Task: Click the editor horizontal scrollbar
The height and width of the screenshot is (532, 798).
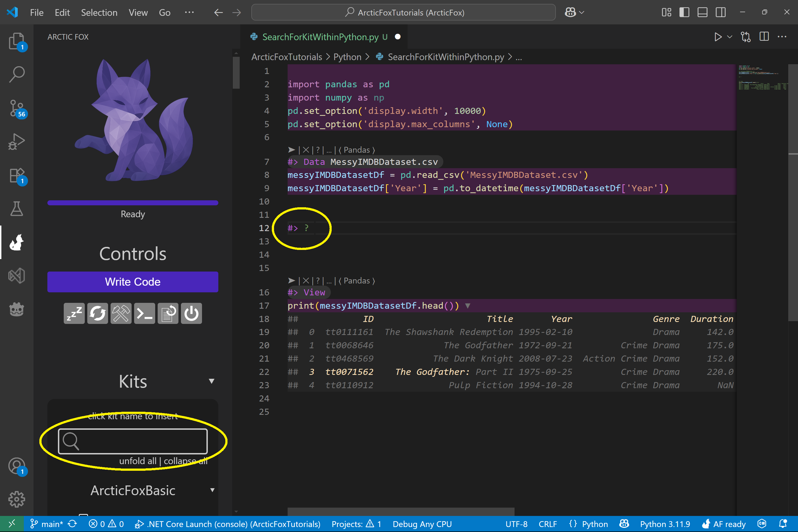Action: point(401,512)
